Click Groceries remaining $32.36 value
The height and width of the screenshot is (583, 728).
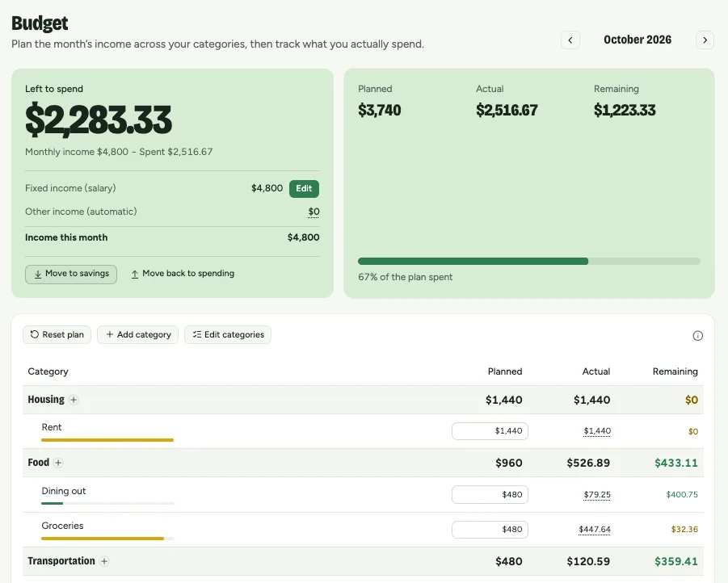click(x=684, y=530)
